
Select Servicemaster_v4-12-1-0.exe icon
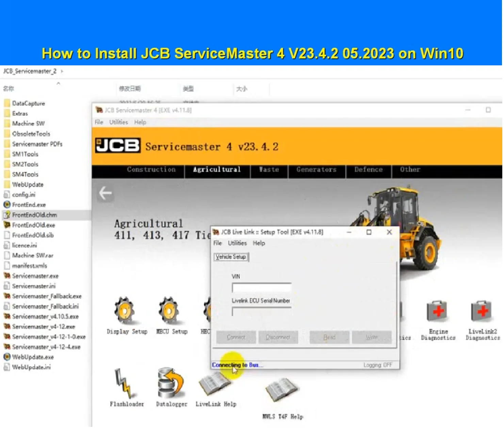(x=7, y=337)
